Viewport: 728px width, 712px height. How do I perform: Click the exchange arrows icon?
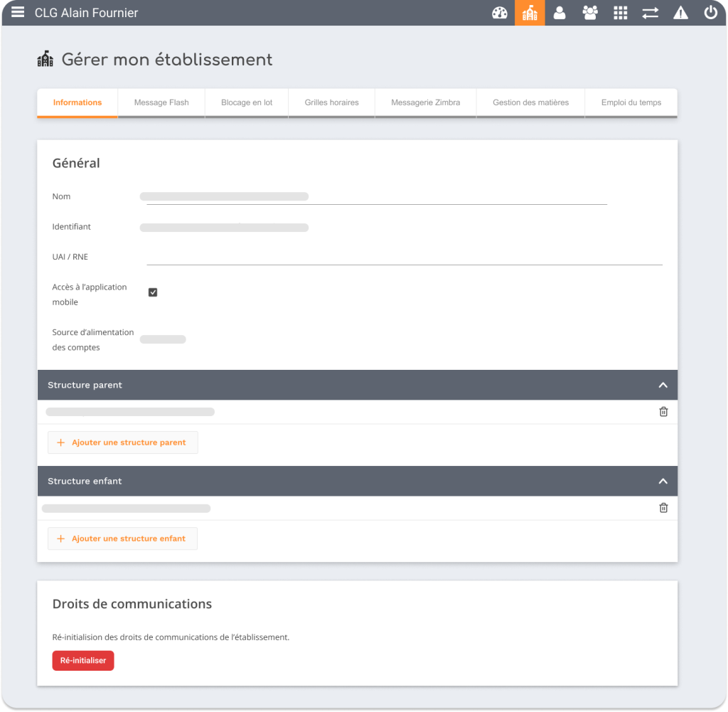(651, 13)
